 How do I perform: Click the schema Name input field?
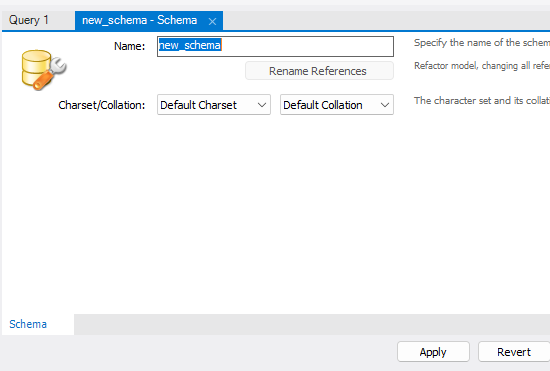pyautogui.click(x=275, y=46)
